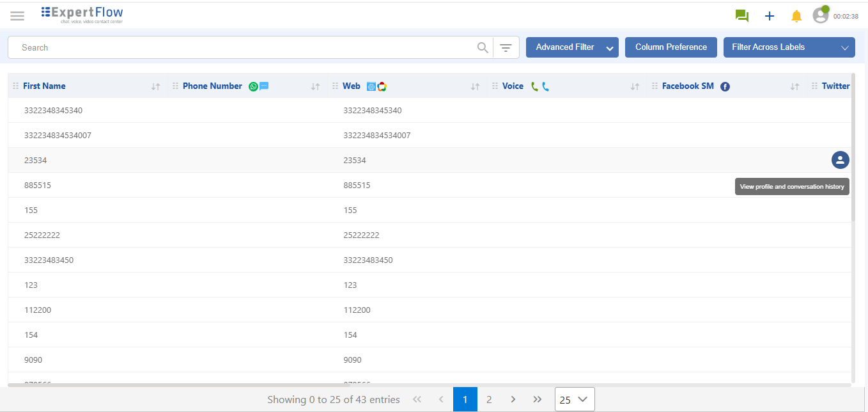The width and height of the screenshot is (868, 412).
Task: Click the plus icon to add customer
Action: 770,16
